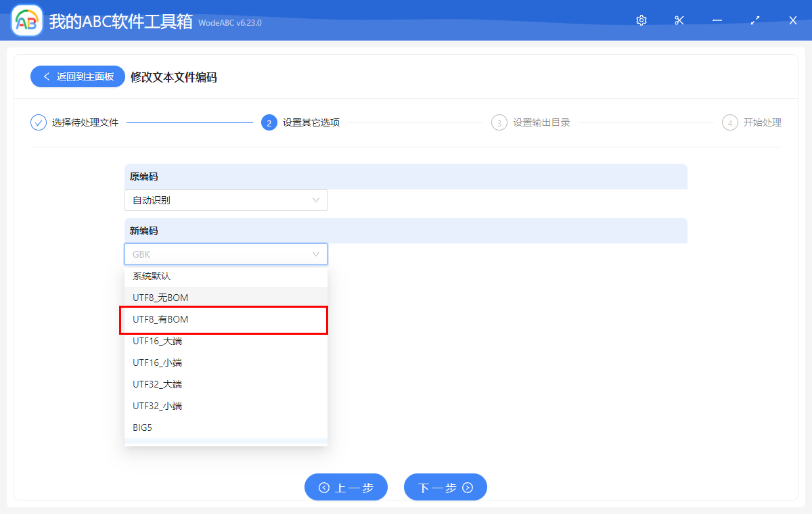
Task: Click the step 3 circle for 设置输出目录
Action: [499, 122]
